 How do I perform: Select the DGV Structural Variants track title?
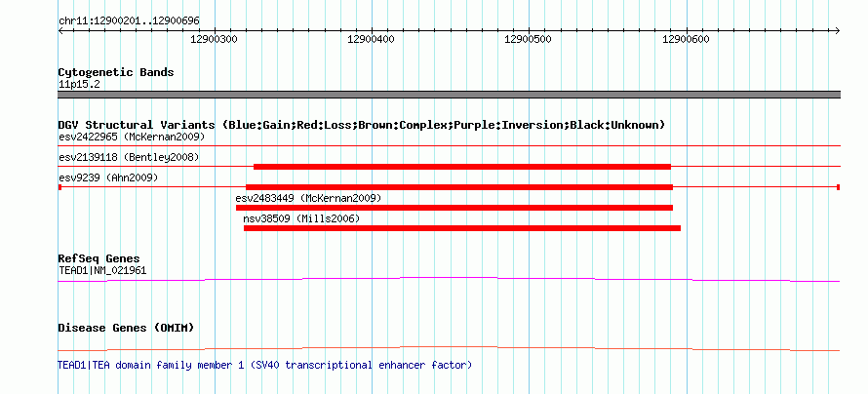click(x=362, y=125)
